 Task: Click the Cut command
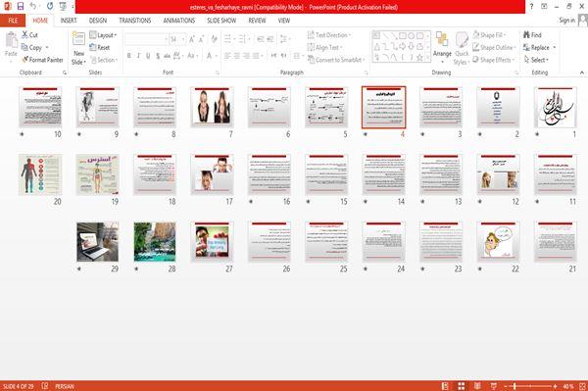point(29,35)
